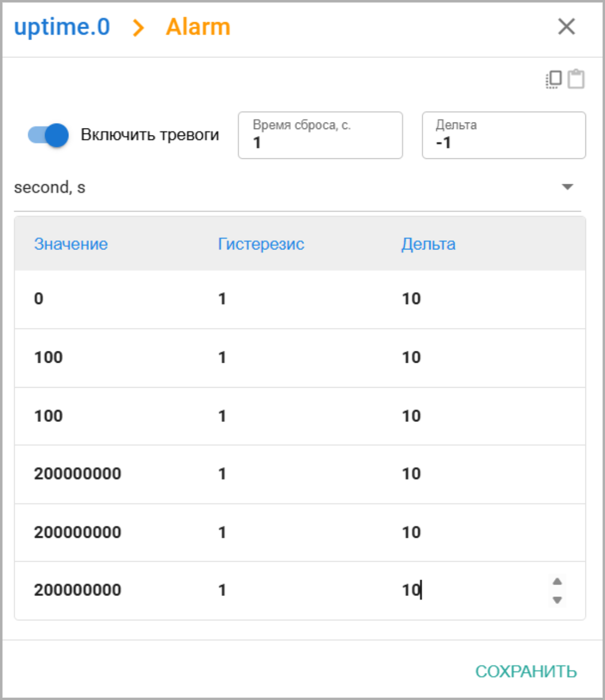Select the Гистерезис column header
605x700 pixels.
pos(261,244)
